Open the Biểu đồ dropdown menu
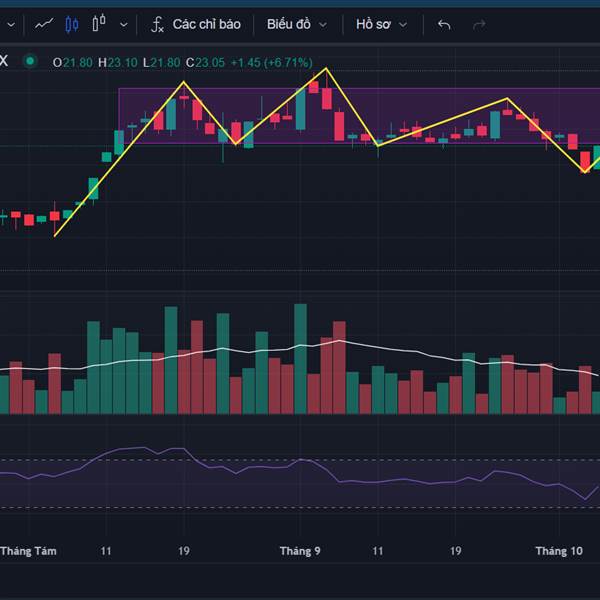Image resolution: width=600 pixels, height=600 pixels. [x=296, y=24]
